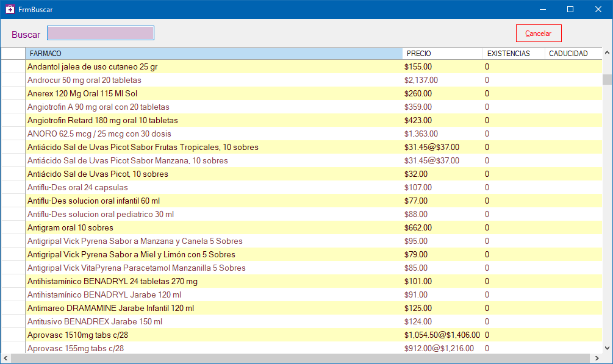Click the horizontal scrollbar right arrow
613x364 pixels.
pos(597,358)
